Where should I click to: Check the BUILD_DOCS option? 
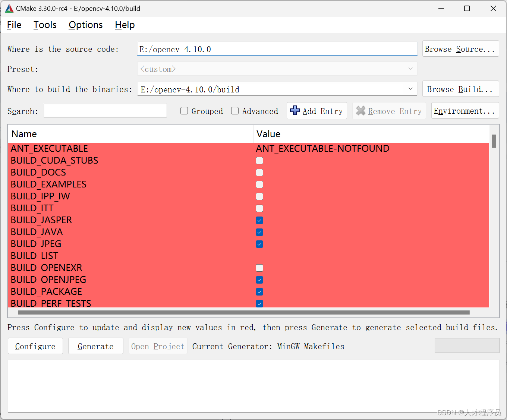coord(259,173)
